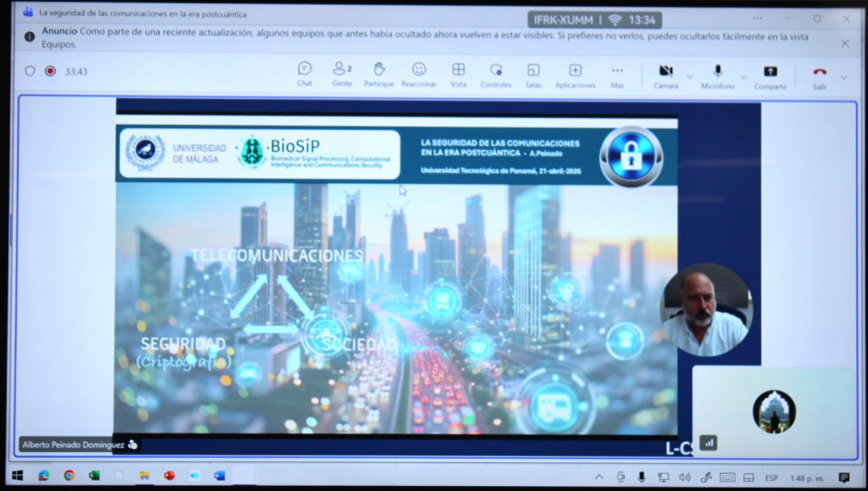The height and width of the screenshot is (491, 868).
Task: Toggle the Cámara on or off
Action: pos(665,75)
